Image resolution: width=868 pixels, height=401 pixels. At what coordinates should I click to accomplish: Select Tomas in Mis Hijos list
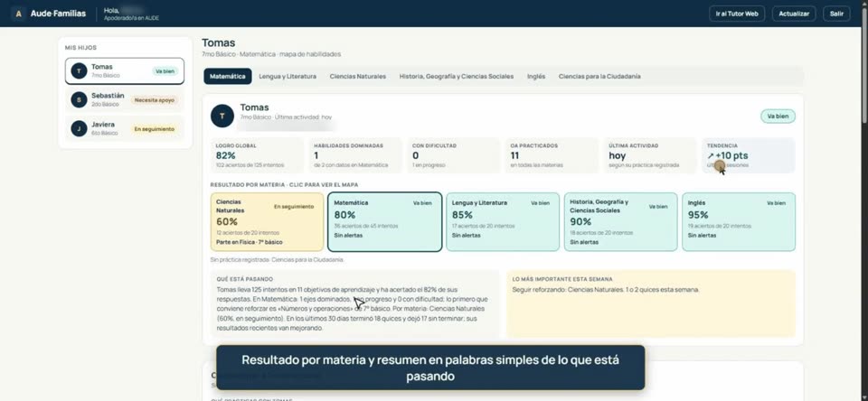125,70
